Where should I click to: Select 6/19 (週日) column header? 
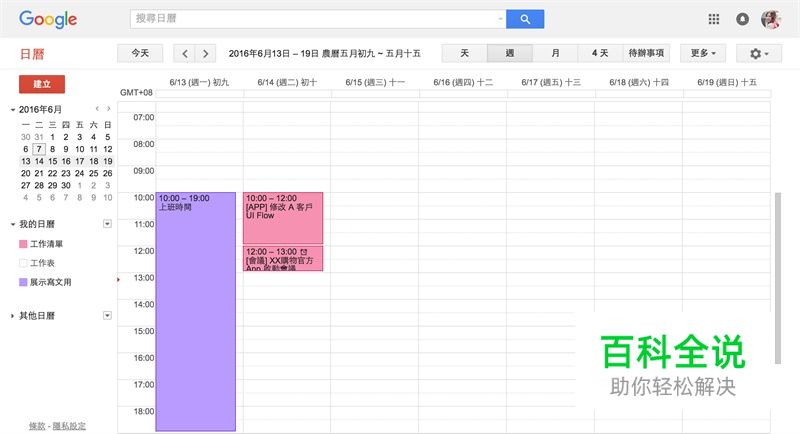point(727,82)
